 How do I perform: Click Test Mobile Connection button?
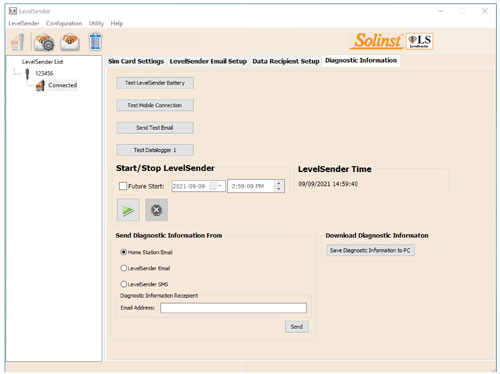(155, 105)
